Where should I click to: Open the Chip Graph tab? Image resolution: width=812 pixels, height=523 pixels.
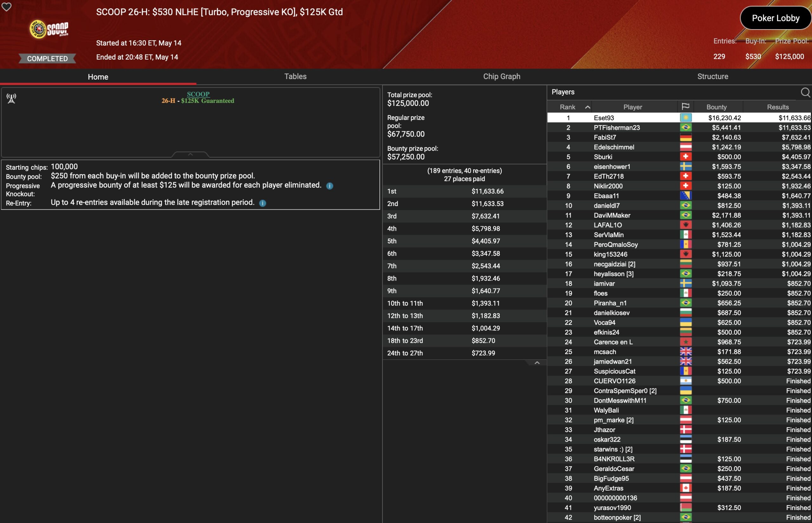(501, 76)
